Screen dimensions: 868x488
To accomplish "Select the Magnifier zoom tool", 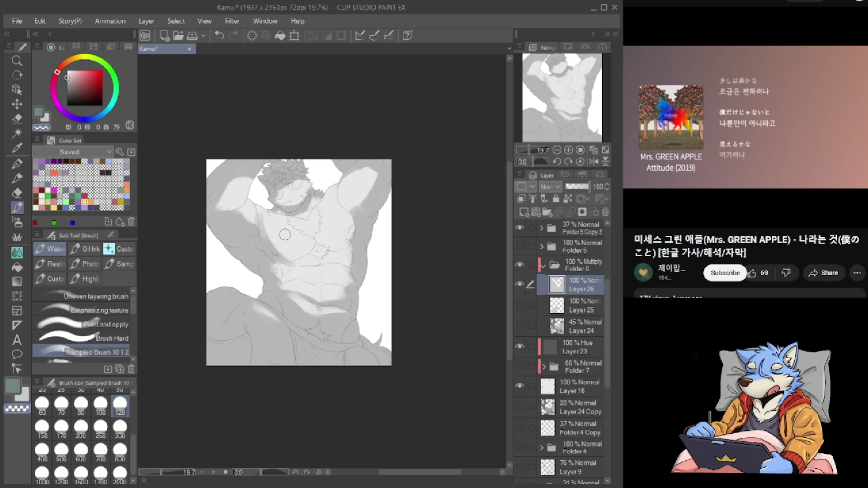I will pyautogui.click(x=17, y=61).
